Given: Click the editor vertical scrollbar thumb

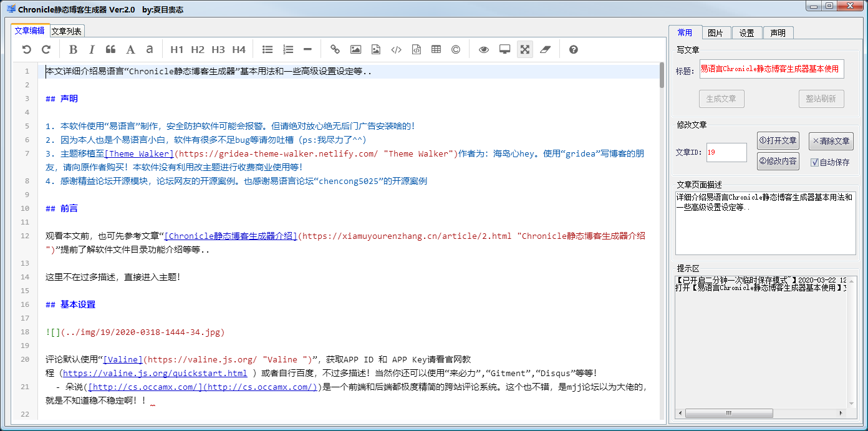Looking at the screenshot, I should [x=662, y=75].
